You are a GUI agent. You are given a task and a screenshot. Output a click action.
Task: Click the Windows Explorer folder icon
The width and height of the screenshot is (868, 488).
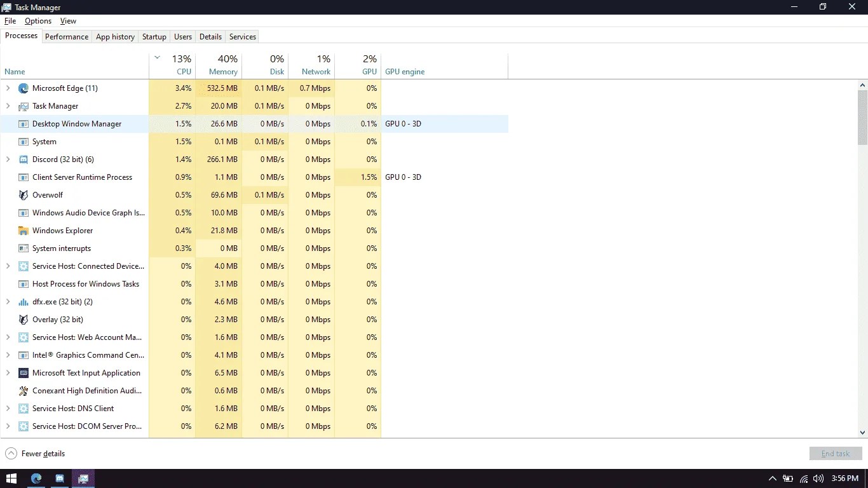pos(24,231)
